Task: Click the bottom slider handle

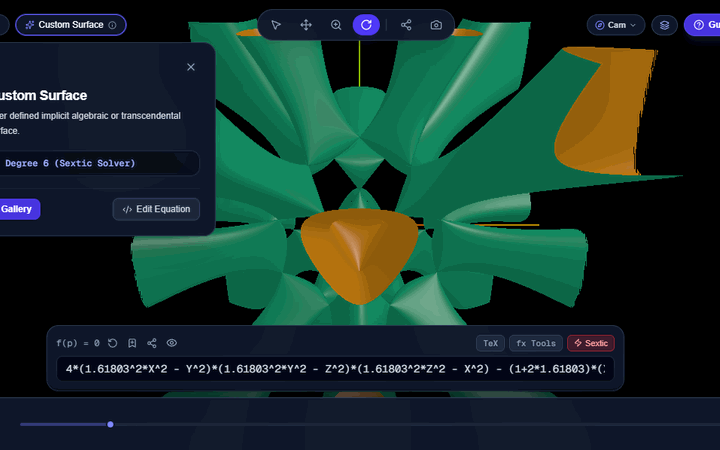Action: [110, 424]
